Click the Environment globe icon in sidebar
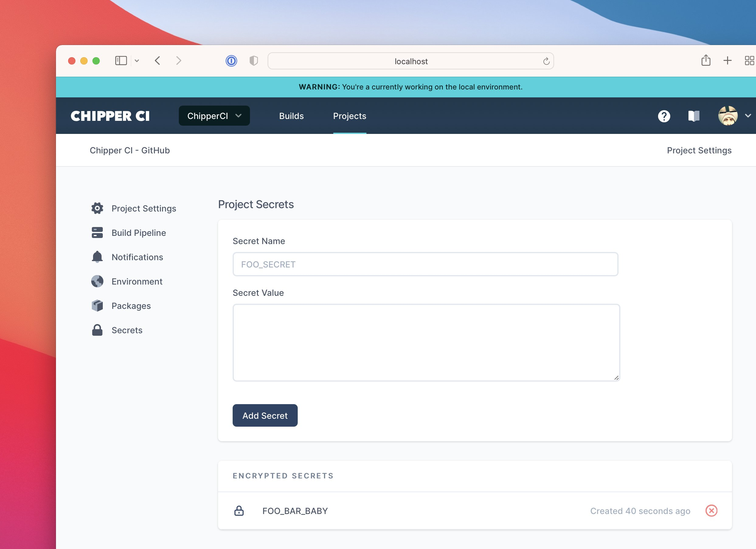The height and width of the screenshot is (549, 756). coord(97,281)
